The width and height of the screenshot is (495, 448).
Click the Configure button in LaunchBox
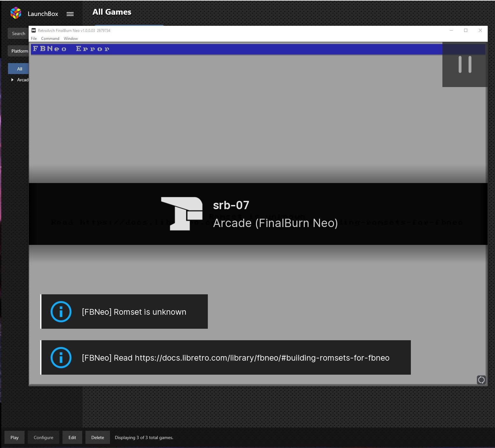(43, 437)
